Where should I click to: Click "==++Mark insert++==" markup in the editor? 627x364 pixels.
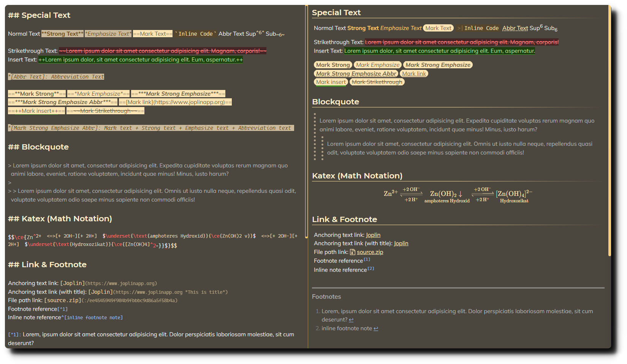[x=36, y=111]
